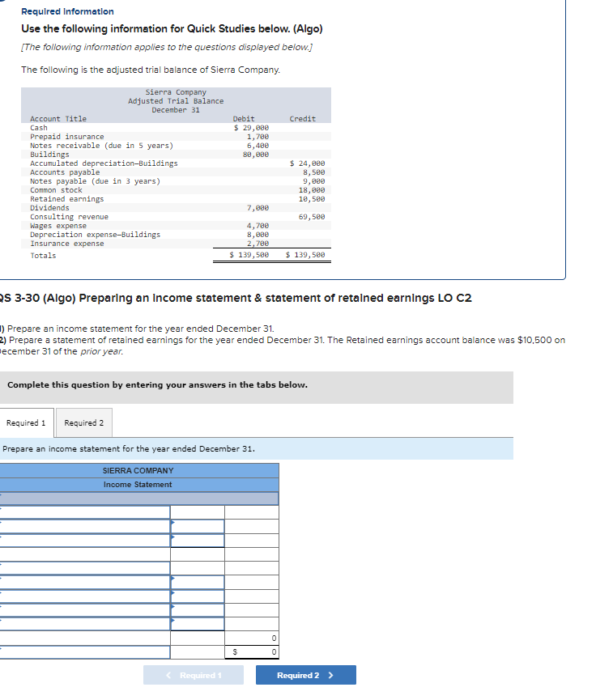Click the subtotal cell showing 0 above total
Viewport: 596px width, 700px height.
tap(252, 638)
